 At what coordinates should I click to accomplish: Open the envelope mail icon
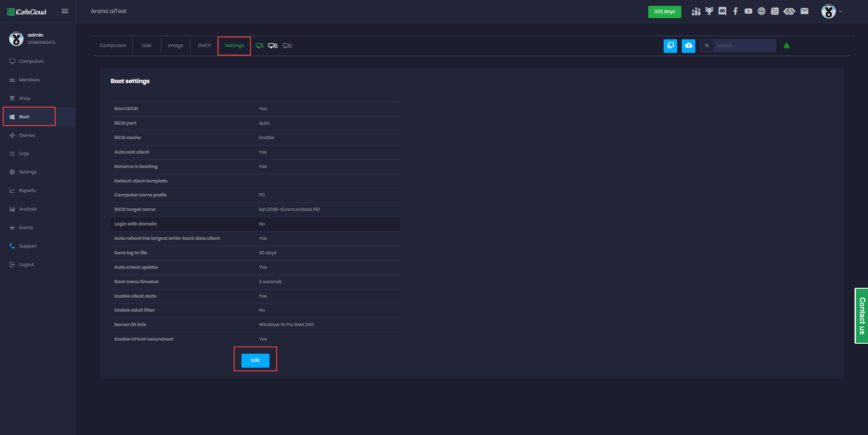tap(805, 11)
